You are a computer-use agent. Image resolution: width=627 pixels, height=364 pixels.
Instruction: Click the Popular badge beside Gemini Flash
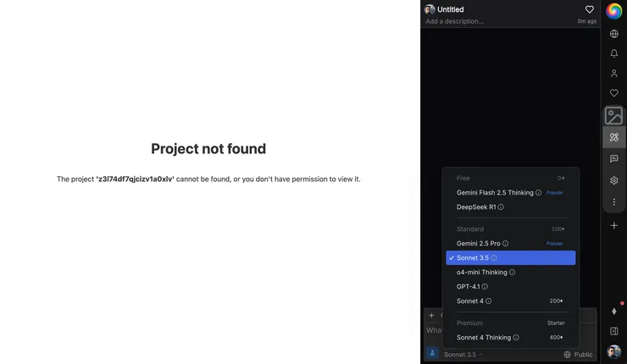coord(555,193)
